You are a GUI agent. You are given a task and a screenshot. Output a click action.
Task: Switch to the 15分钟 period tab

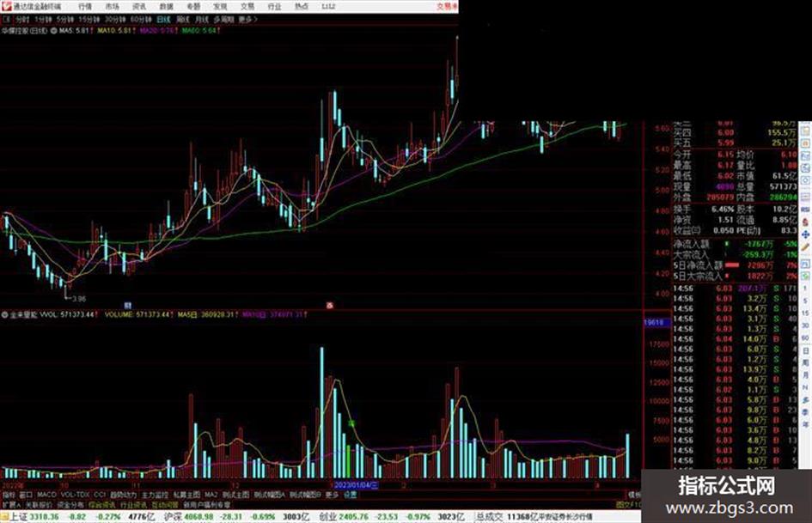tap(89, 19)
